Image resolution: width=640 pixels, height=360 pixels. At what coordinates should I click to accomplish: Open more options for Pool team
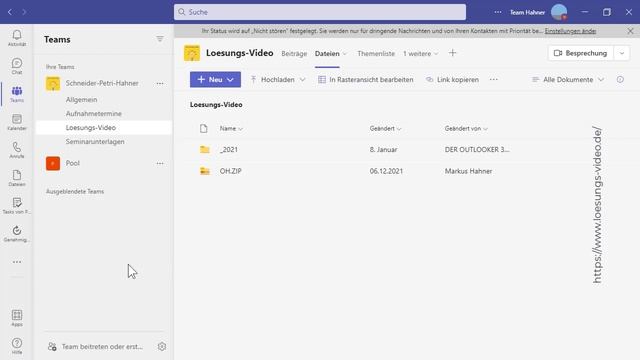point(160,163)
